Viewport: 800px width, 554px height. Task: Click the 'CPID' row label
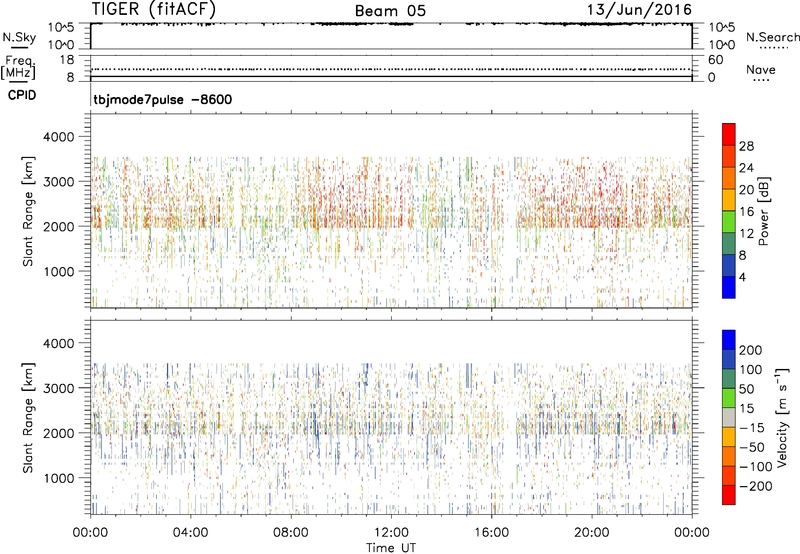tap(22, 95)
